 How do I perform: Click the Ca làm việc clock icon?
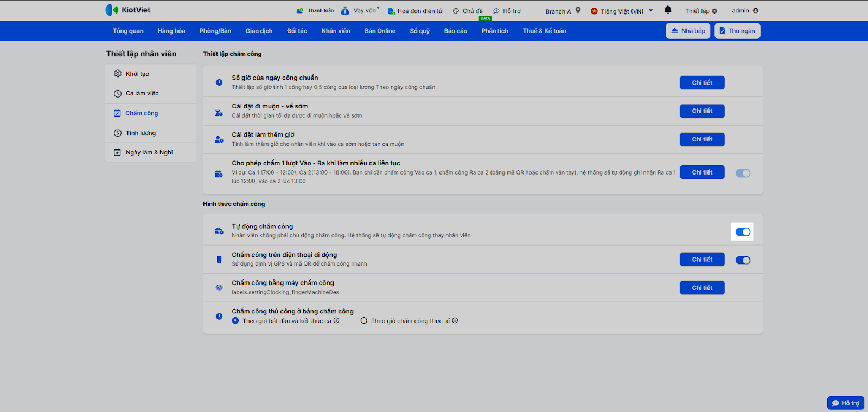pyautogui.click(x=118, y=93)
